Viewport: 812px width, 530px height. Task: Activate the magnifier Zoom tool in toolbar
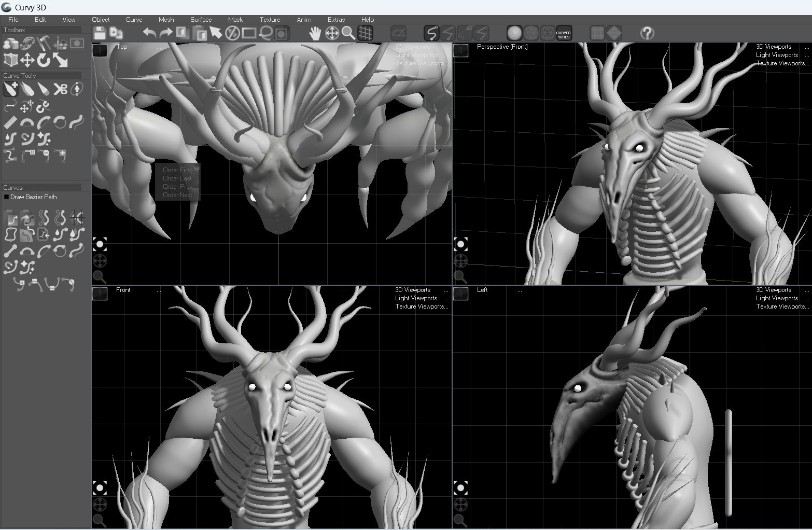(348, 33)
